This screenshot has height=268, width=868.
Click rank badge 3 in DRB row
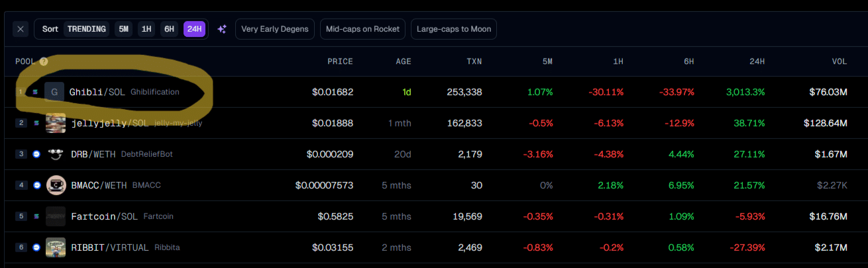21,154
